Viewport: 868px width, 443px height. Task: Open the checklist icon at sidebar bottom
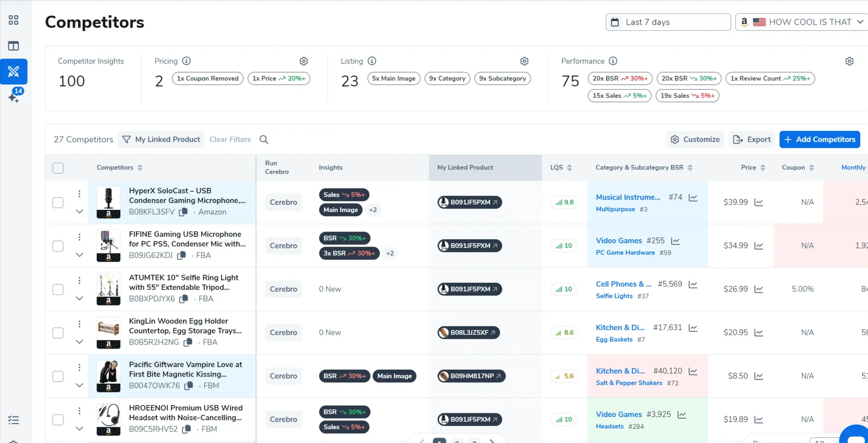coord(14,419)
